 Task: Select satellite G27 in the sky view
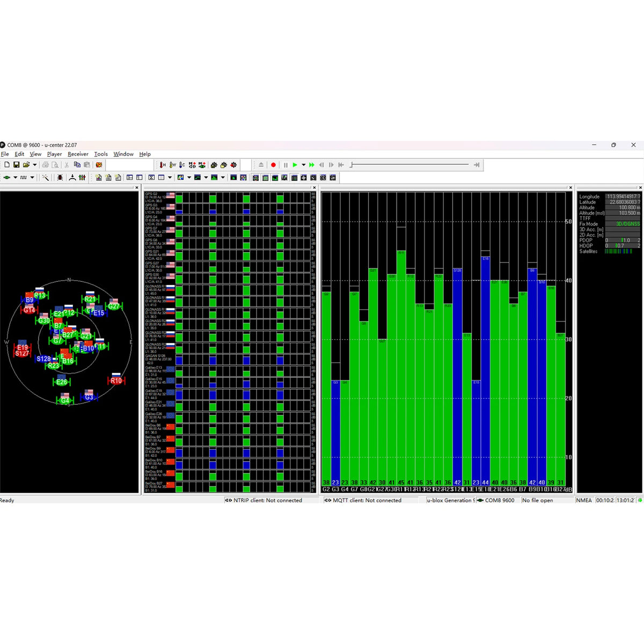coord(114,306)
